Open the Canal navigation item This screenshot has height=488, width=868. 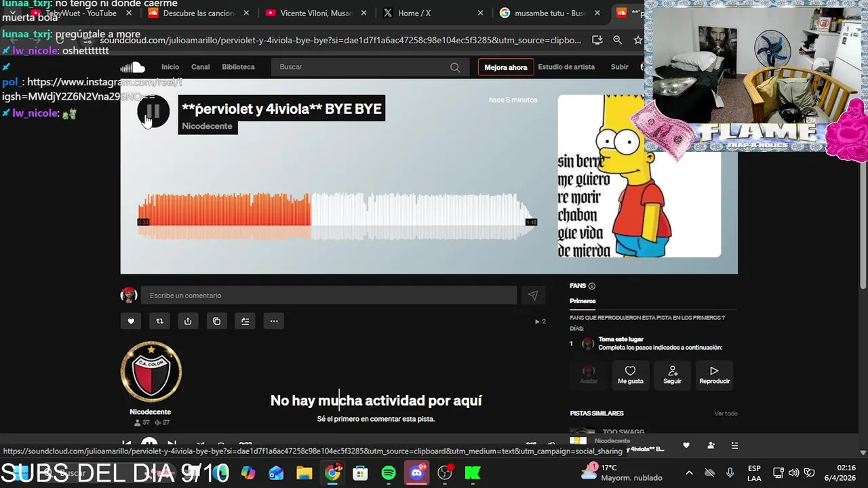[x=201, y=67]
